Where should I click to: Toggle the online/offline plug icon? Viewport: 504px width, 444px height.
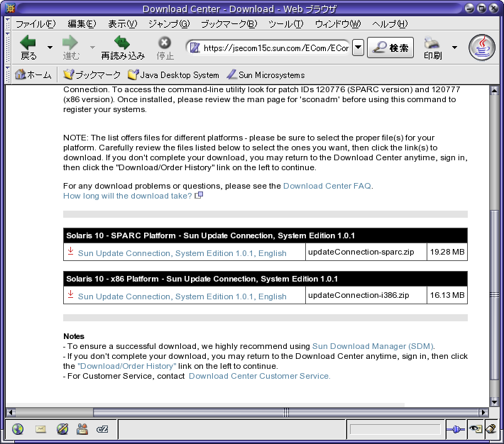[x=456, y=429]
